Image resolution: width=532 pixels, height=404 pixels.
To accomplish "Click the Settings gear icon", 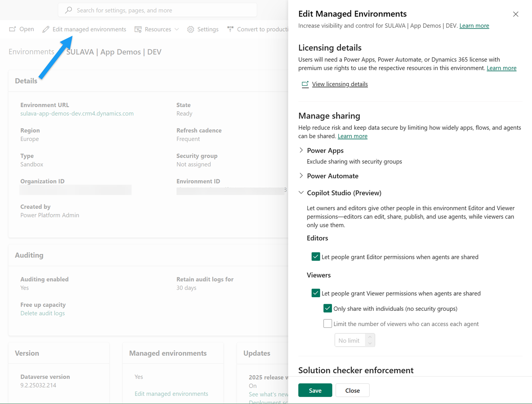I will pyautogui.click(x=191, y=29).
